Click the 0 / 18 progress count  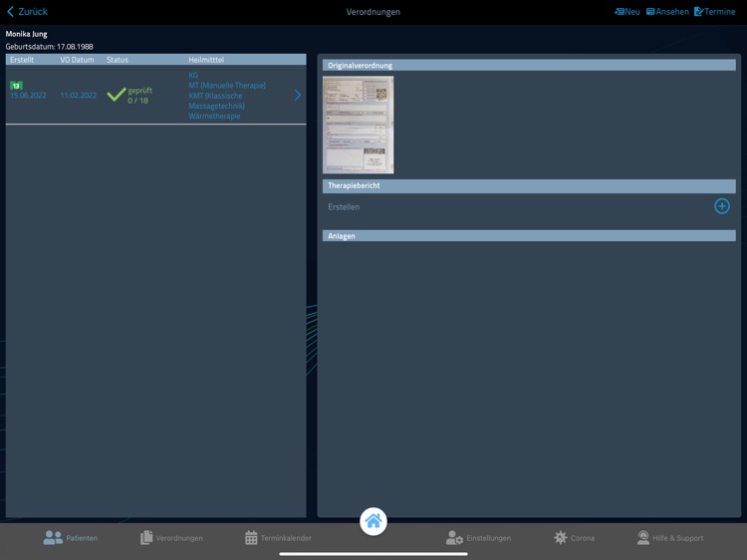click(x=137, y=101)
